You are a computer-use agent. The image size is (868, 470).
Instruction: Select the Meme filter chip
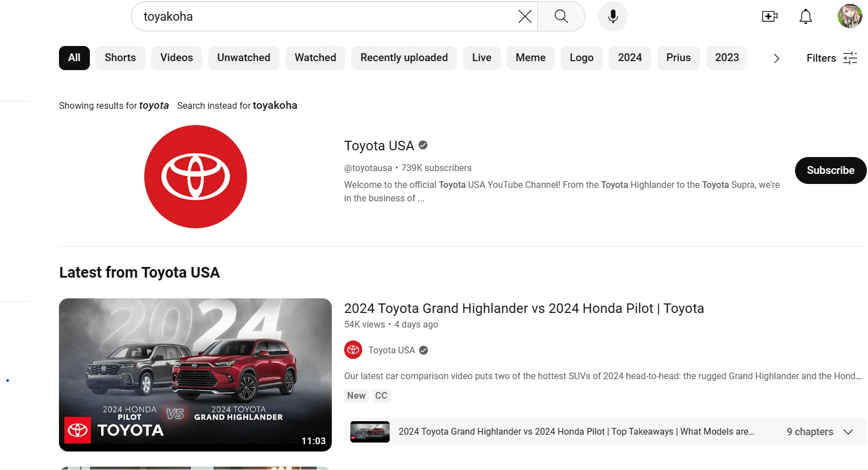pos(531,58)
